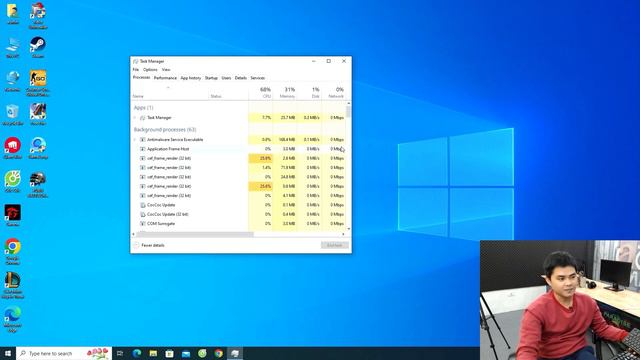Click the scroll-down arrow of process list
This screenshot has height=360, width=640.
[348, 229]
